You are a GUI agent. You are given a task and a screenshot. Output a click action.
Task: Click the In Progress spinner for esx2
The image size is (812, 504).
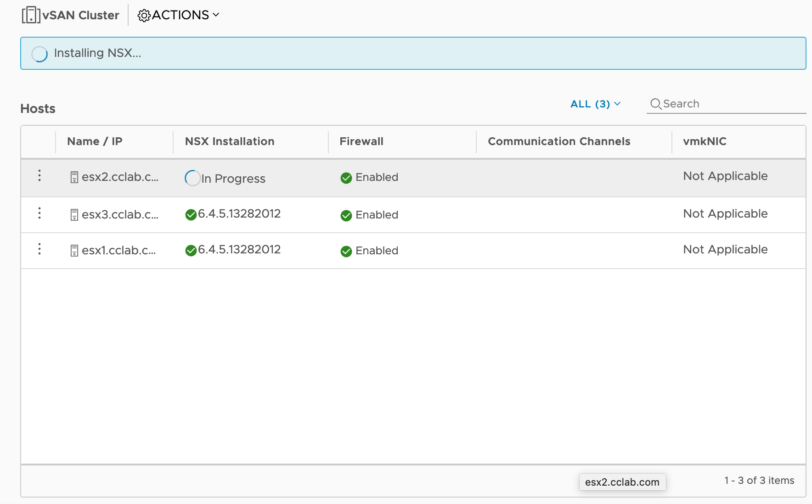pyautogui.click(x=192, y=178)
